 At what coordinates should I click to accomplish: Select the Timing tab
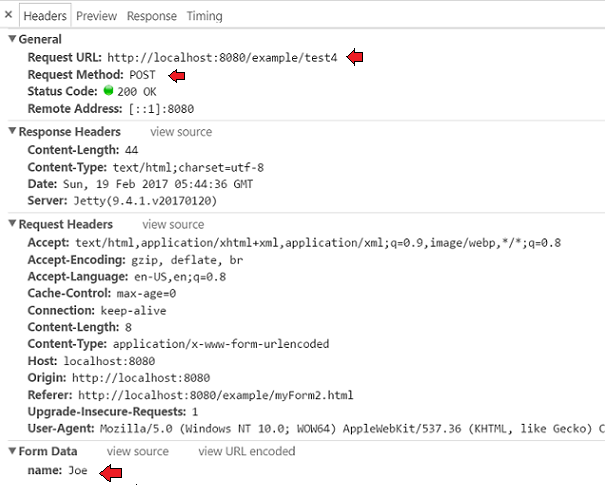tap(204, 16)
